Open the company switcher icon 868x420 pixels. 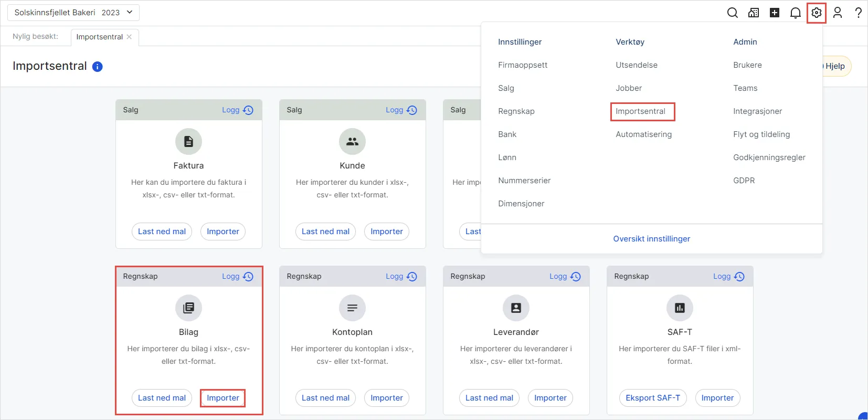tap(754, 13)
